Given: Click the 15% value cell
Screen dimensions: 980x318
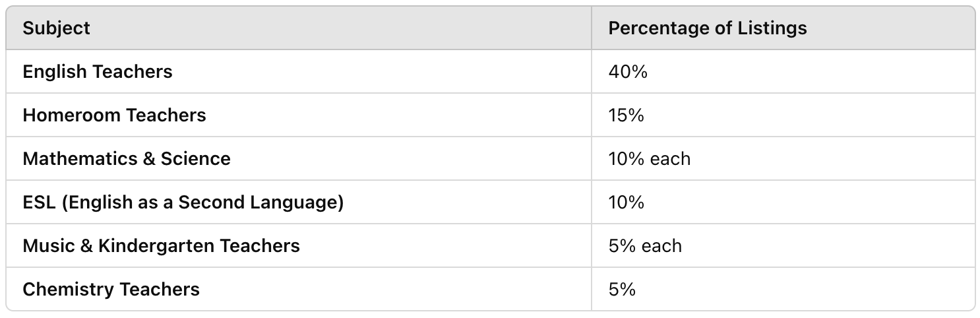Looking at the screenshot, I should 783,115.
